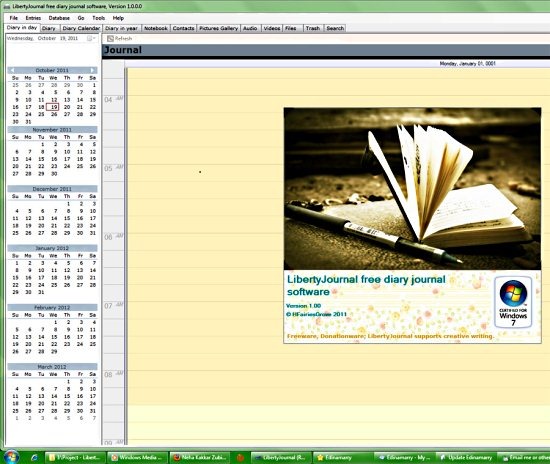Screen dimensions: 550x464
Task: Click the LibertyJournal splash image
Action: [x=412, y=226]
